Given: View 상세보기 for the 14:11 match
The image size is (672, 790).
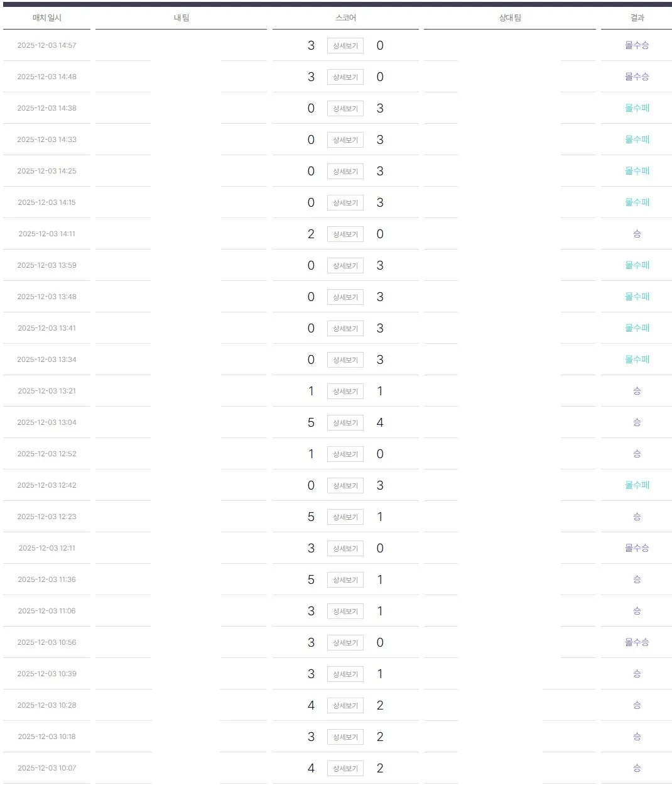Looking at the screenshot, I should coord(345,234).
